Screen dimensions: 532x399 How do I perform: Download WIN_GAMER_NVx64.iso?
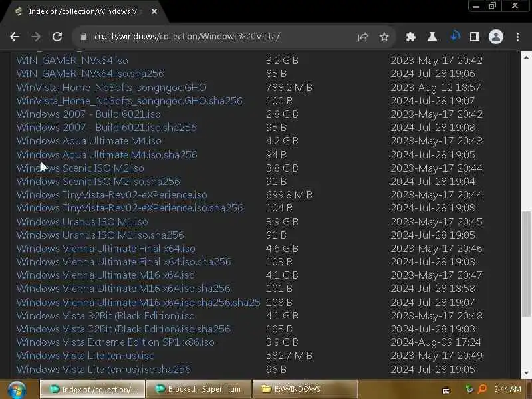click(72, 61)
